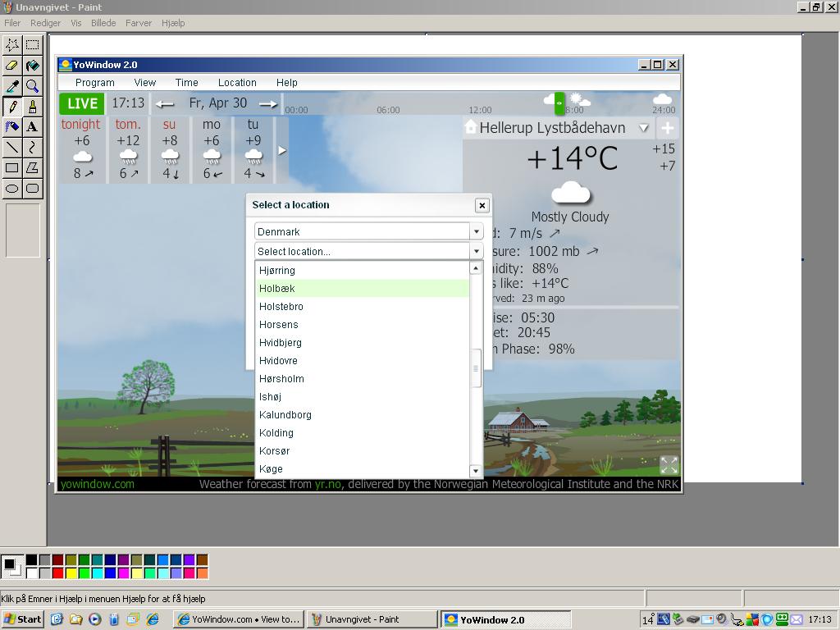Pick the yellow color swatch

(x=71, y=573)
